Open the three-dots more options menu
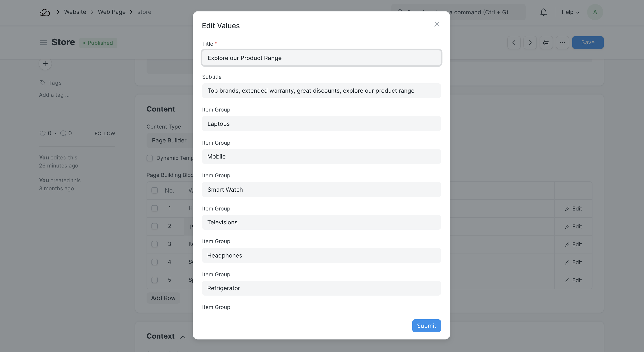The height and width of the screenshot is (352, 644). [562, 43]
